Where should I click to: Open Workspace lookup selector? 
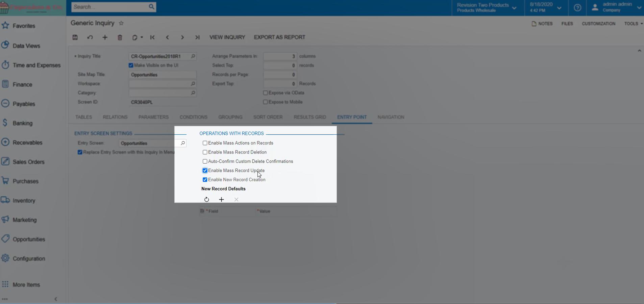pyautogui.click(x=193, y=84)
